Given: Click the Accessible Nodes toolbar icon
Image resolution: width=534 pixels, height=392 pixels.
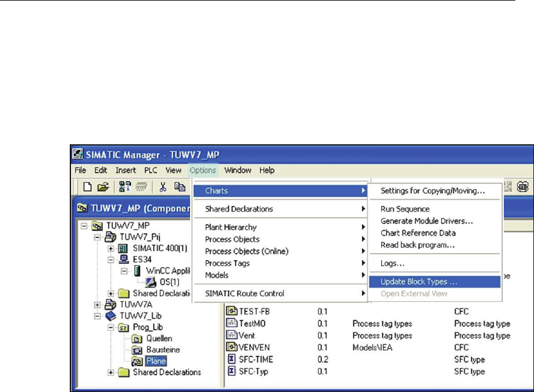Looking at the screenshot, I should tap(124, 186).
